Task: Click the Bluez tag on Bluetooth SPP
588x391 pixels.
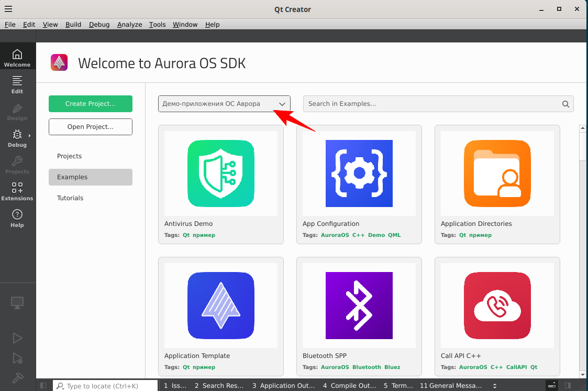Action: [x=392, y=367]
